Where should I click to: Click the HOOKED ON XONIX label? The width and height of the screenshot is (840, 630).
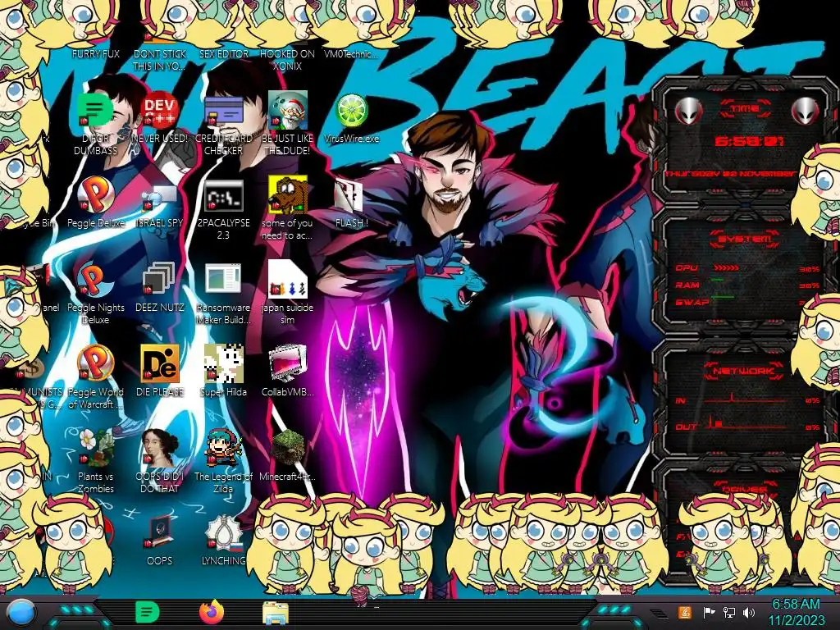tap(287, 60)
